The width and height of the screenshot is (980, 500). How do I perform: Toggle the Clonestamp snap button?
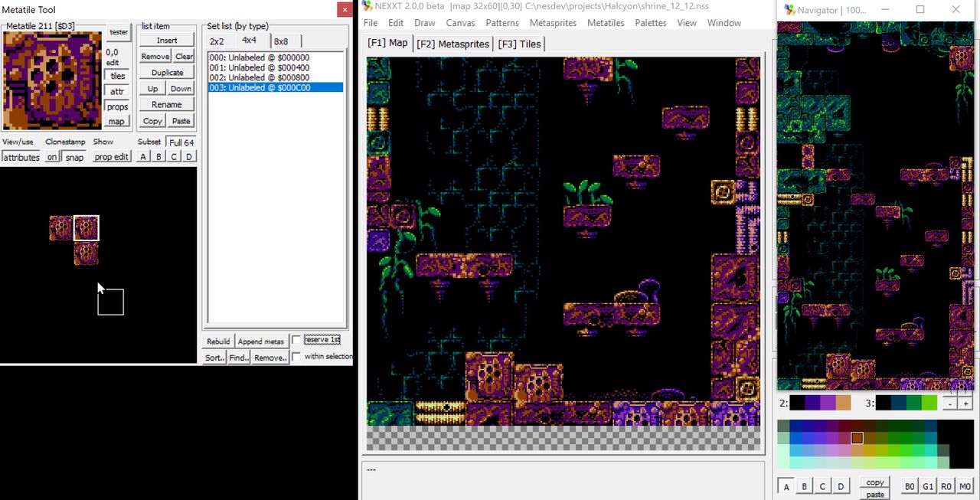74,157
